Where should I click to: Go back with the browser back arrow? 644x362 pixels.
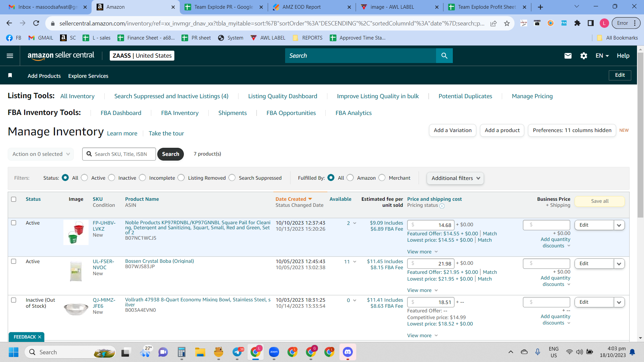(9, 23)
